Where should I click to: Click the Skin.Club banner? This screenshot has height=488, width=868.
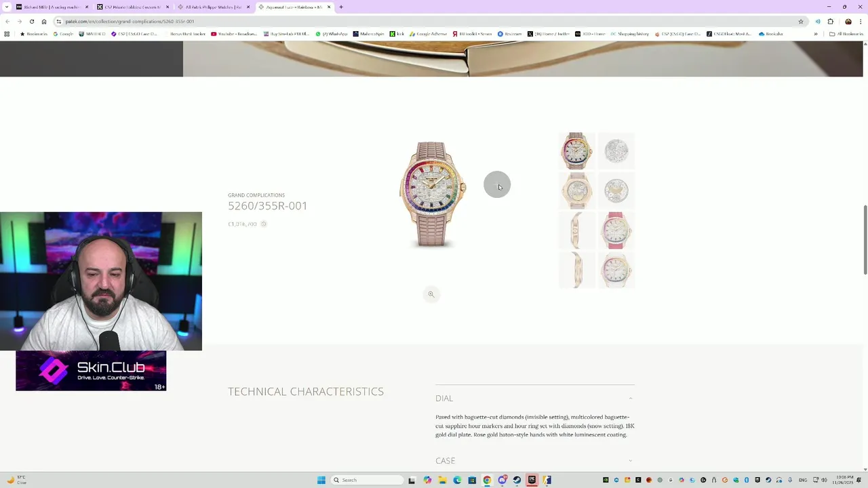click(91, 371)
